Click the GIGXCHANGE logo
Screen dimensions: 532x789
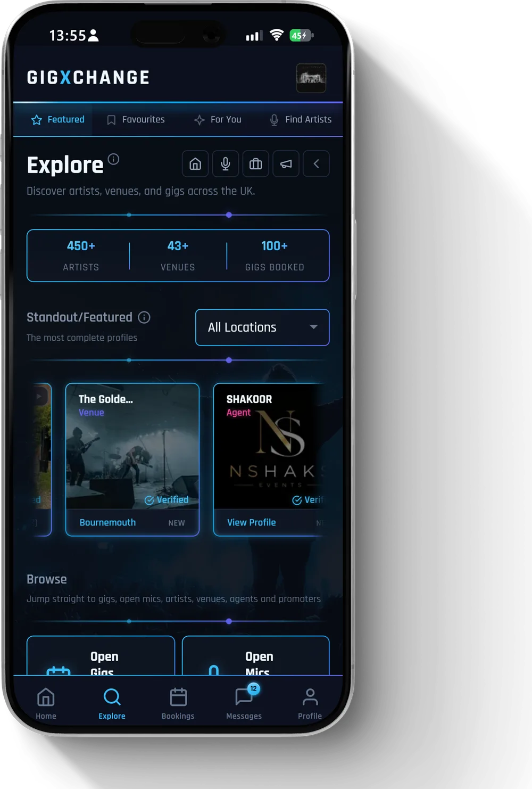point(88,78)
